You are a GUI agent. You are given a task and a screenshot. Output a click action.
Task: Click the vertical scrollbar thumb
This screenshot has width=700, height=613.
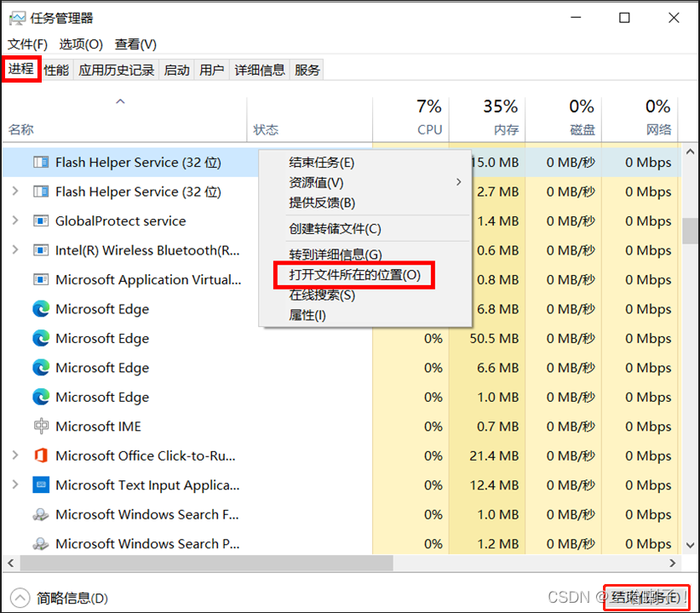pyautogui.click(x=690, y=231)
